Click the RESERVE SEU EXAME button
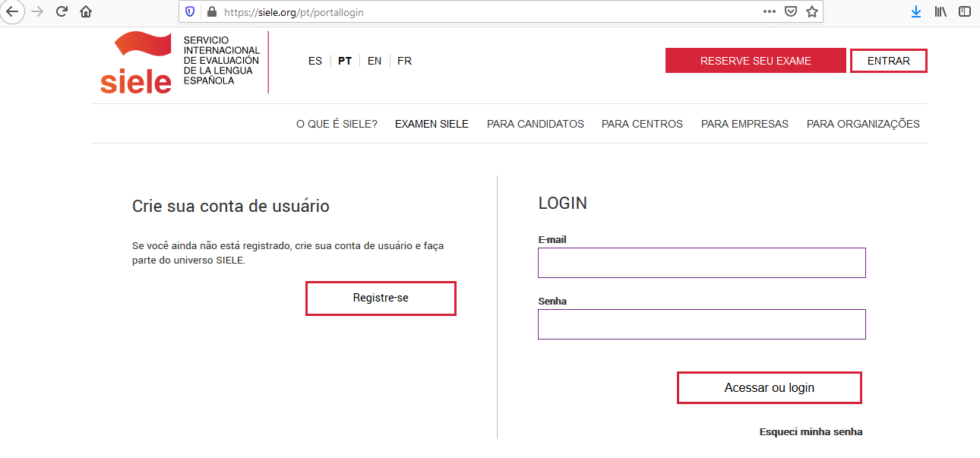 [756, 61]
